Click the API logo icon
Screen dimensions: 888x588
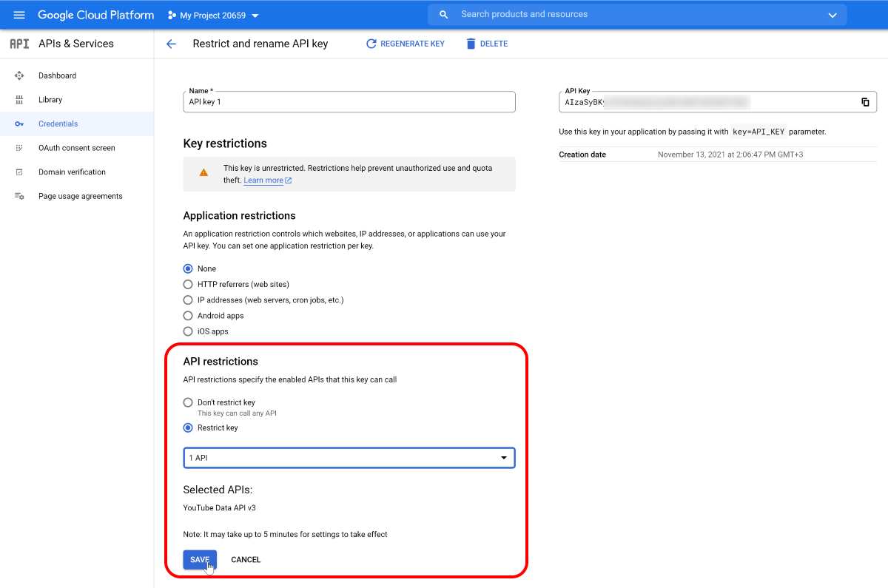click(19, 44)
